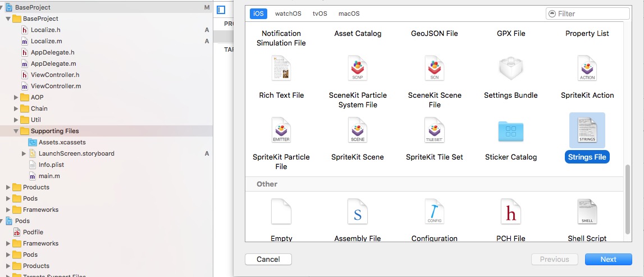Select AppDelegate.m in navigator
Viewport: 644px width, 277px height.
pyautogui.click(x=53, y=63)
